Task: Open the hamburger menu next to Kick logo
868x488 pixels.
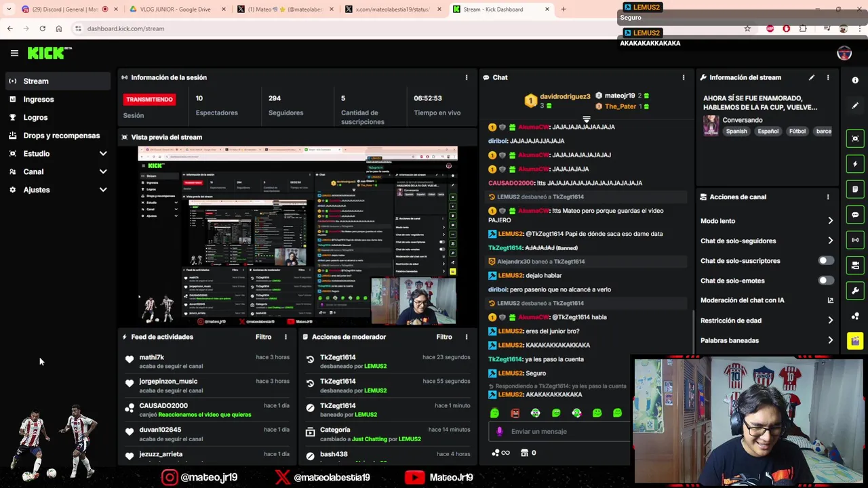Action: pos(14,53)
